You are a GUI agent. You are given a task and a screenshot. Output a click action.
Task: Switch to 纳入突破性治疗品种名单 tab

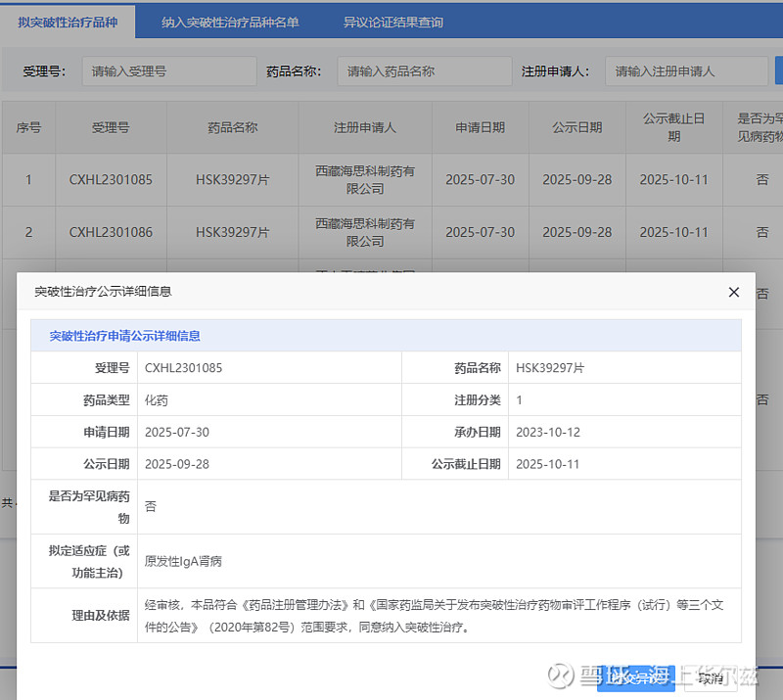(230, 22)
